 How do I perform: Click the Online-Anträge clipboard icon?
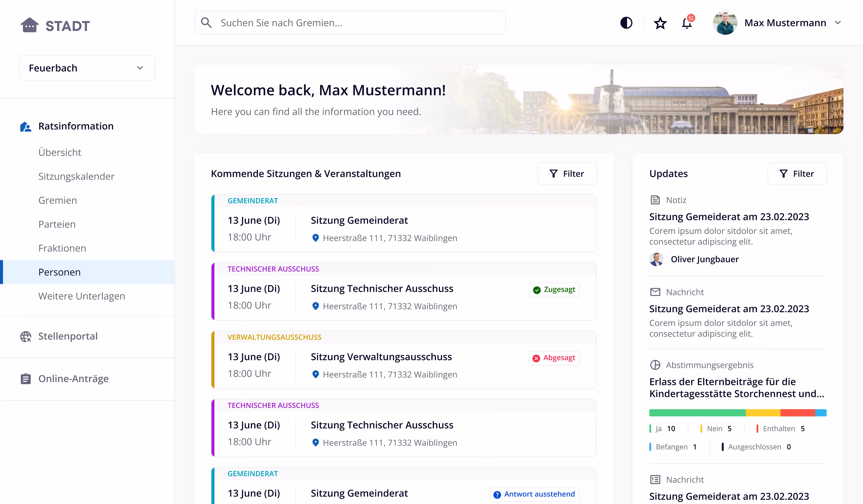(26, 379)
